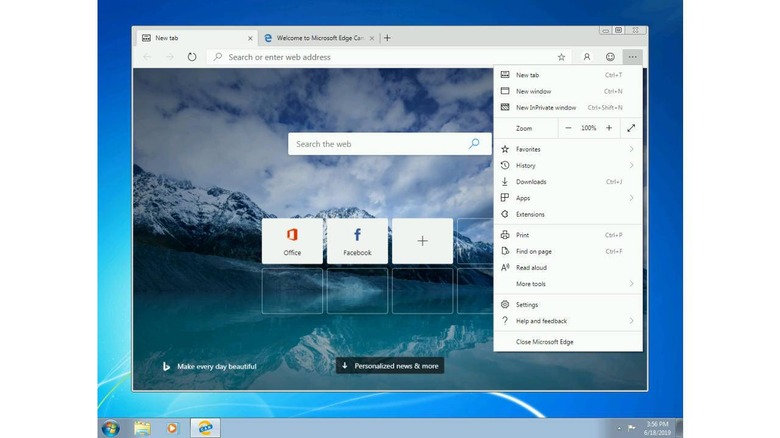Open Settings from the menu
The image size is (780, 438).
(527, 305)
